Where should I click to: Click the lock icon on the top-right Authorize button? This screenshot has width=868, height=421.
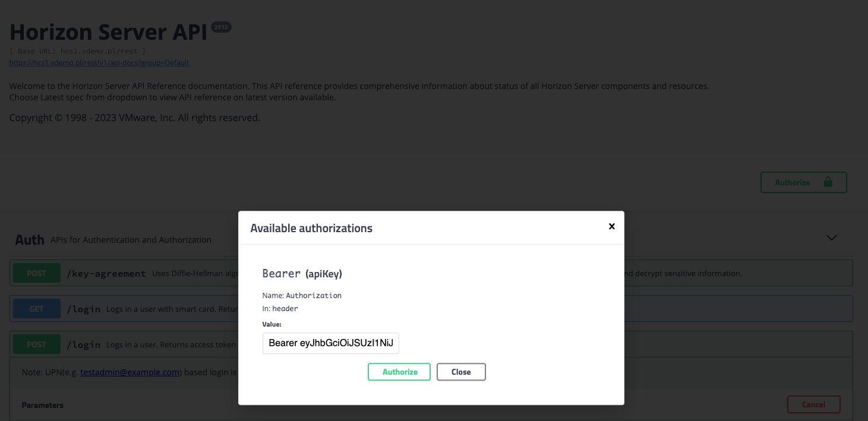[828, 182]
